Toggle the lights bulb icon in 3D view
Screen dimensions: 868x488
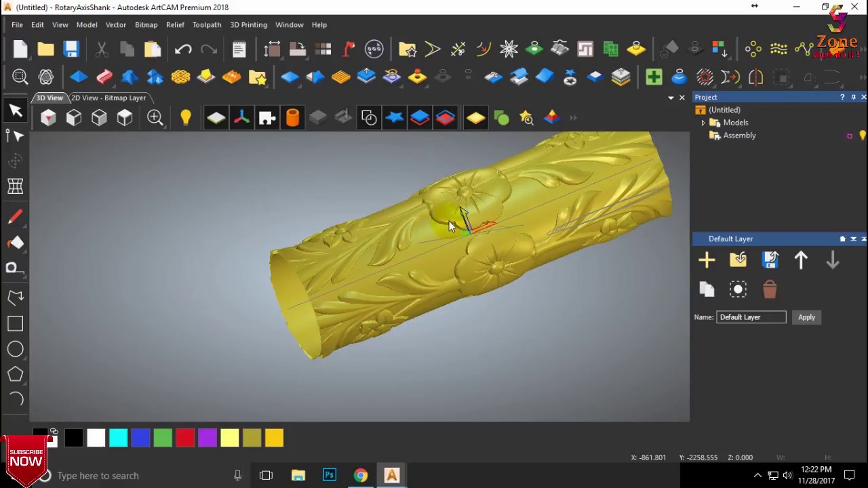pyautogui.click(x=185, y=118)
